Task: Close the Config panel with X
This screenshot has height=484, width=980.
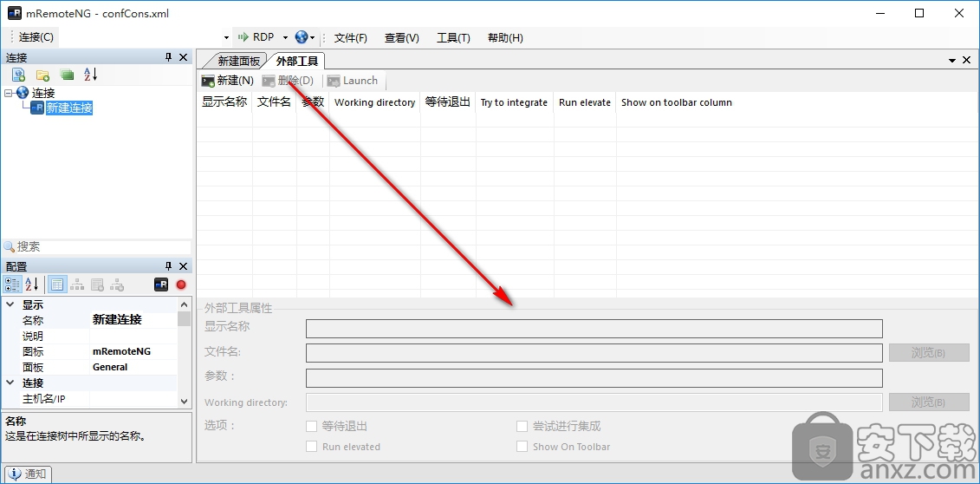Action: pyautogui.click(x=183, y=266)
